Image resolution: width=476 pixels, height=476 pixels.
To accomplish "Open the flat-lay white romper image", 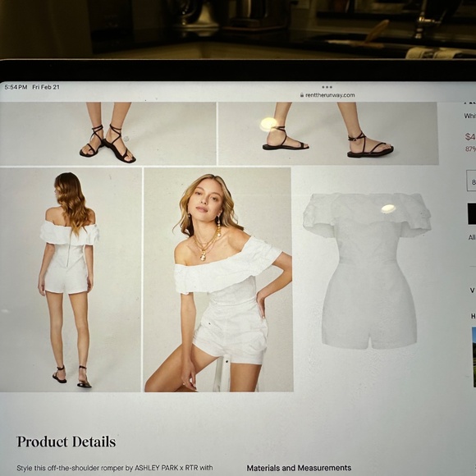I will click(x=367, y=271).
